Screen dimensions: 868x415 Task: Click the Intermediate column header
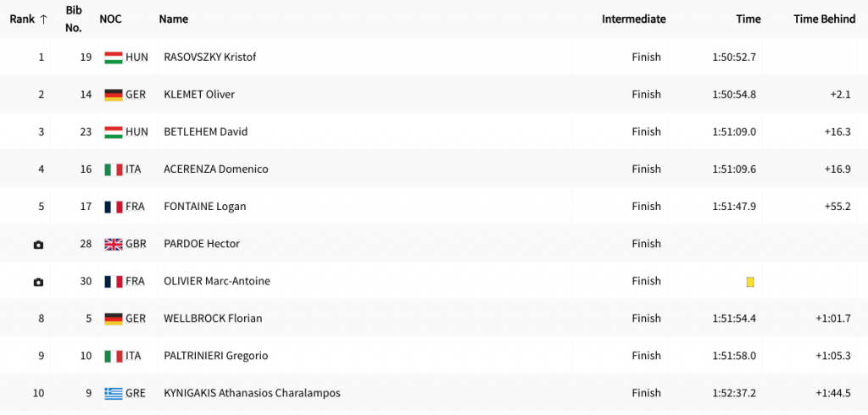click(x=633, y=19)
